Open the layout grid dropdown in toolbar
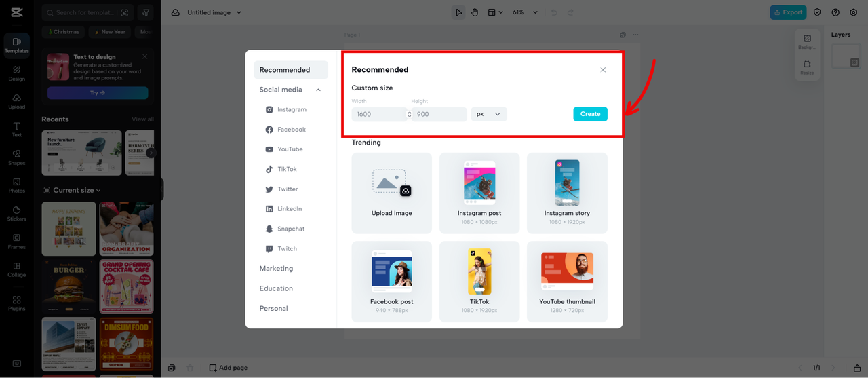The height and width of the screenshot is (378, 868). tap(496, 12)
